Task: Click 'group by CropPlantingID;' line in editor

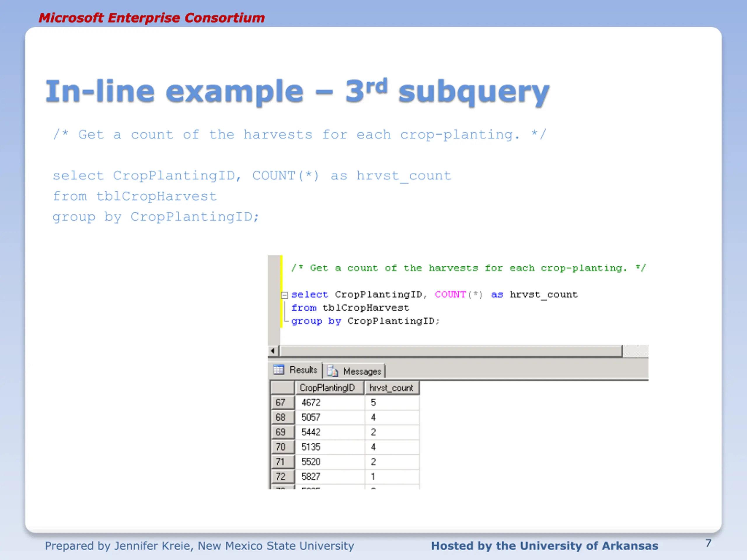Action: coord(365,321)
